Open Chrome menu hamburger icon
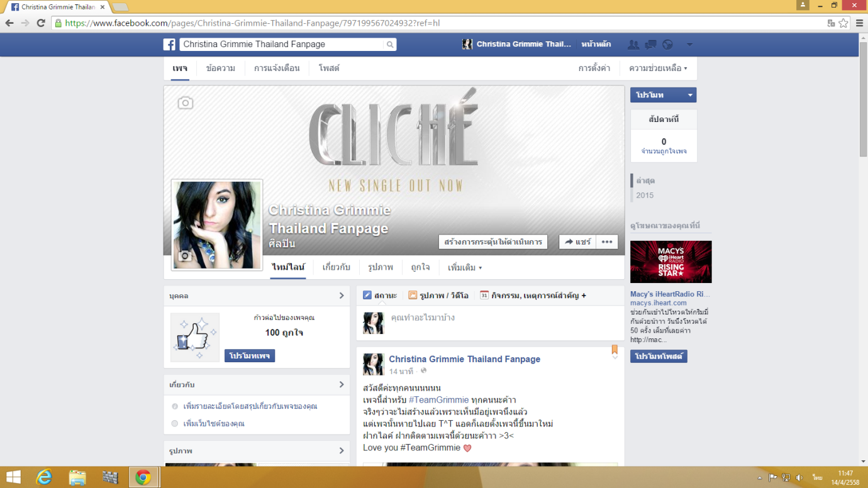Image resolution: width=868 pixels, height=488 pixels. (x=859, y=23)
